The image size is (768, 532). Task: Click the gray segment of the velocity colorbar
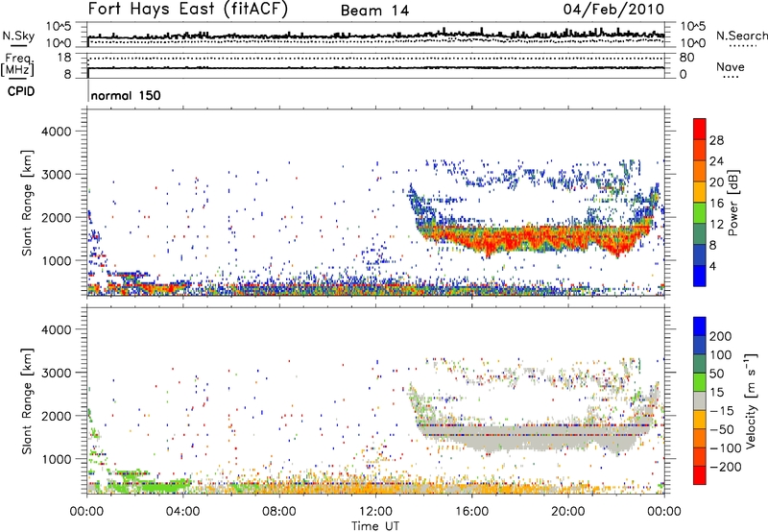700,401
